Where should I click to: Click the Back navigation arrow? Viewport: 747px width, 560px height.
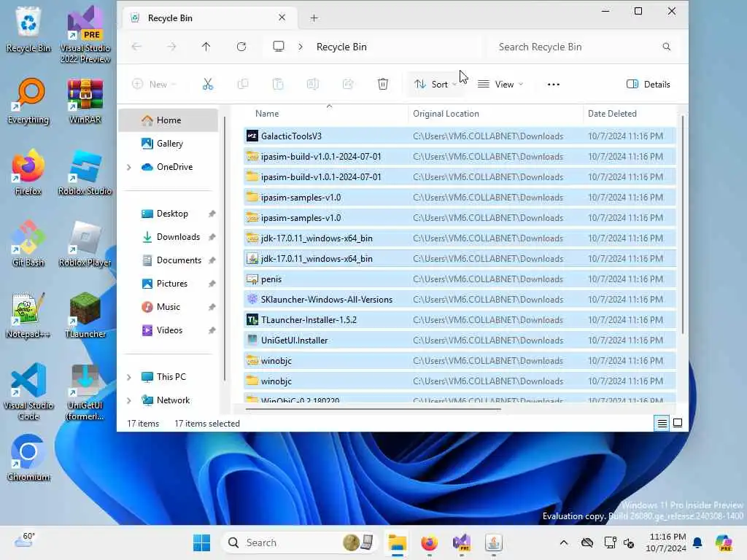pyautogui.click(x=136, y=47)
